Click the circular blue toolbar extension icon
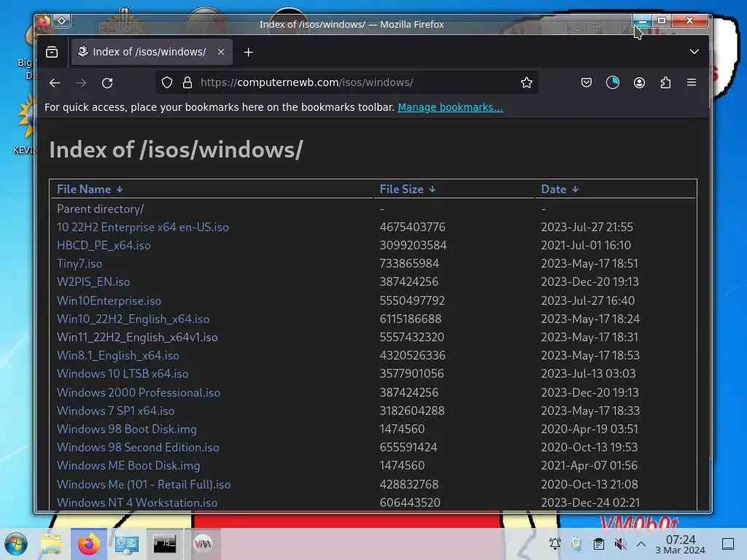The image size is (747, 560). coord(613,83)
